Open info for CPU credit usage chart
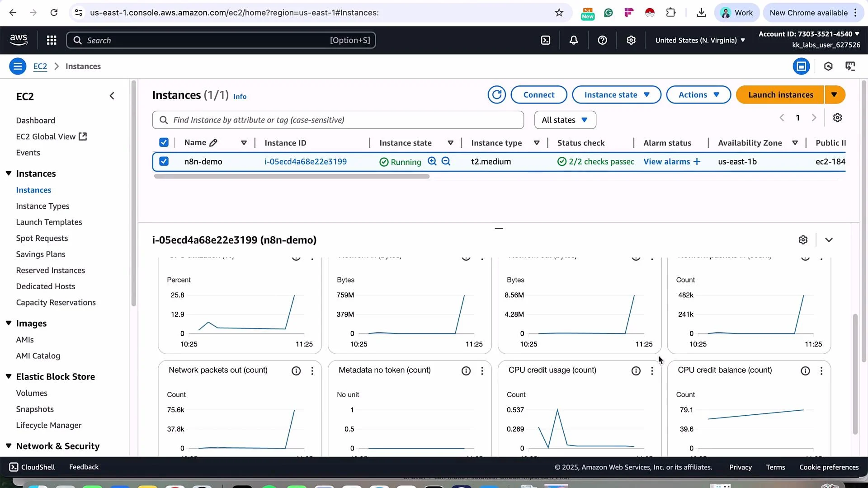The image size is (868, 488). pyautogui.click(x=636, y=371)
